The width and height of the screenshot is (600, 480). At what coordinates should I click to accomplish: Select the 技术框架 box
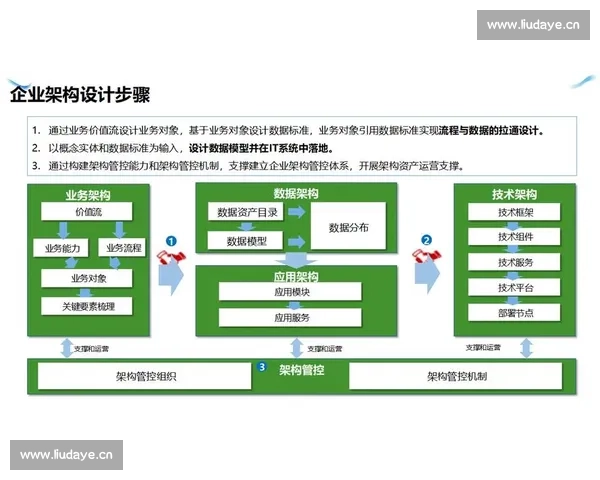514,212
